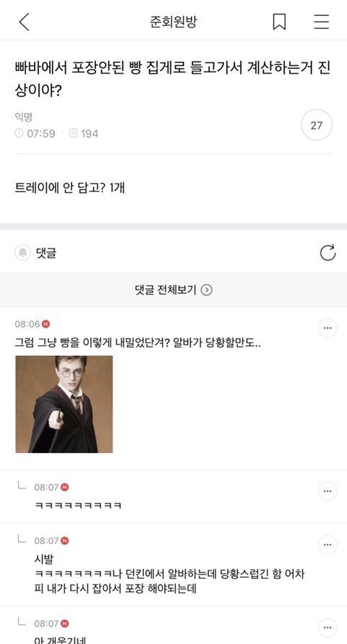Open options menu for the ㅋㅋㅋ reply

(327, 491)
